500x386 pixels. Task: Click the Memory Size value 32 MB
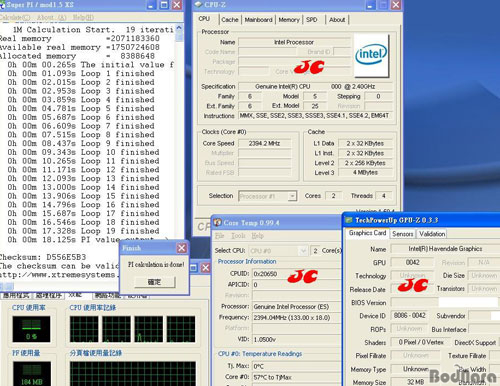[x=416, y=382]
